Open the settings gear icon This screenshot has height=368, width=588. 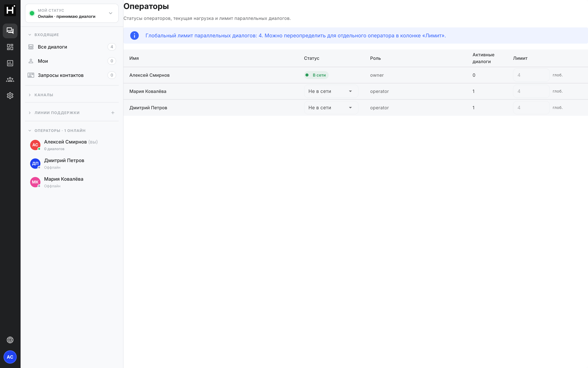pyautogui.click(x=10, y=96)
